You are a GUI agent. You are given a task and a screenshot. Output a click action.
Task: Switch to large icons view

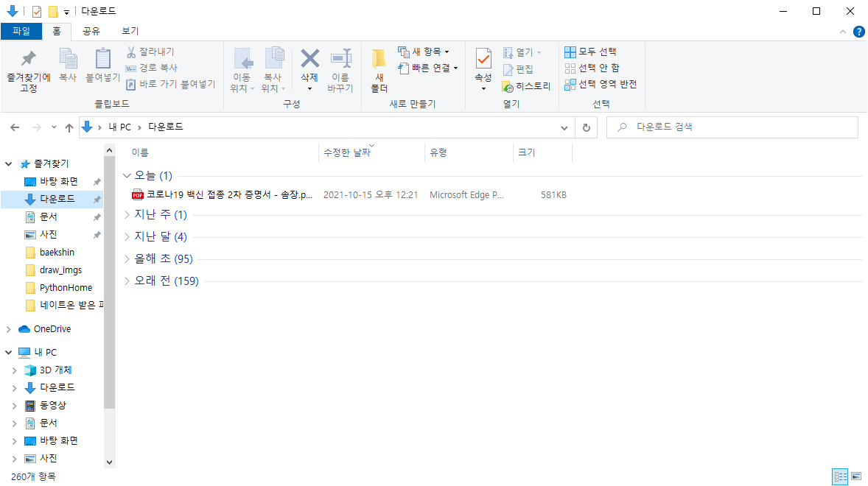coord(856,476)
